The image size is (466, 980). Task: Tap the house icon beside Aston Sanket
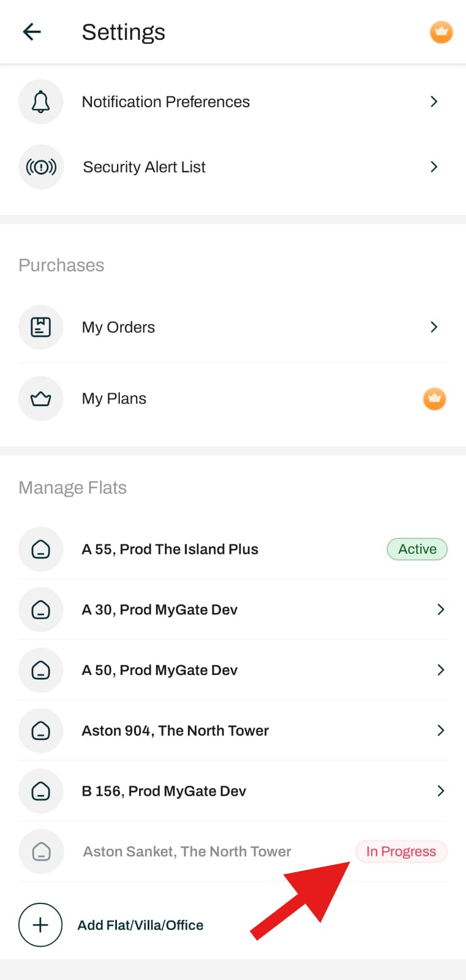(41, 851)
